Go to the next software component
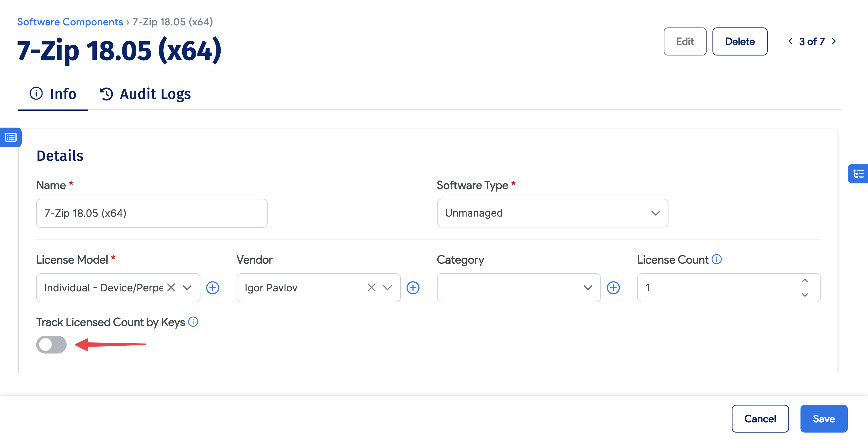Image resolution: width=868 pixels, height=441 pixels. click(834, 41)
